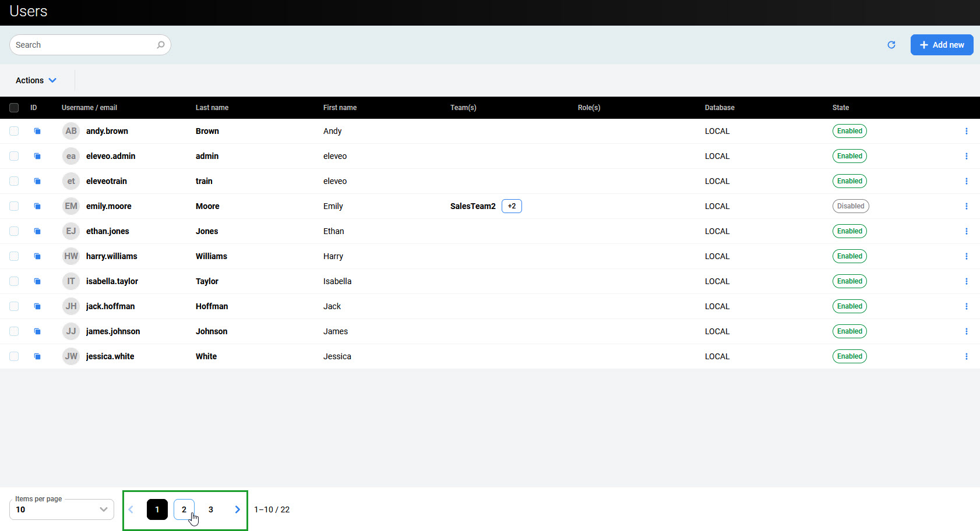Go to next page arrow
Screen dimensions: 980x531
point(237,509)
